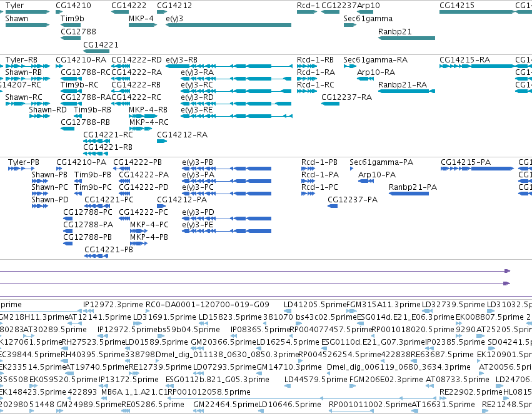Click the CG14222-PB protein label
Screen dimensions: 532x414
(x=138, y=162)
